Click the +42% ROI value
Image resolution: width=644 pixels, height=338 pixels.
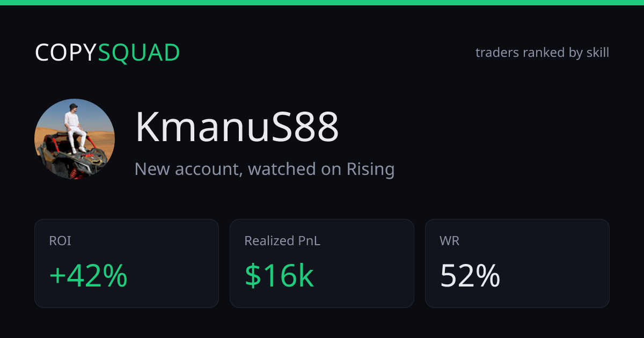click(x=89, y=276)
